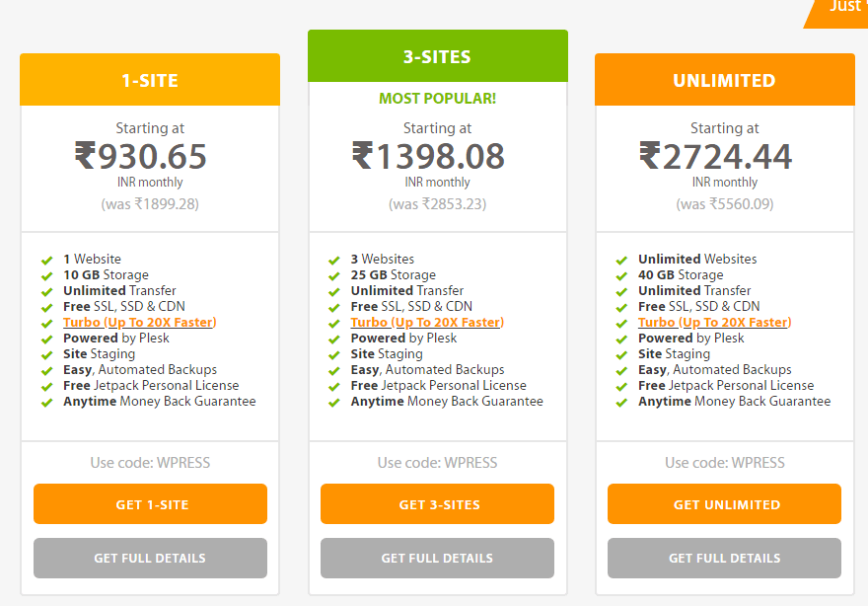This screenshot has height=606, width=868.
Task: Select the green 3-SITES plan header
Action: 437,56
